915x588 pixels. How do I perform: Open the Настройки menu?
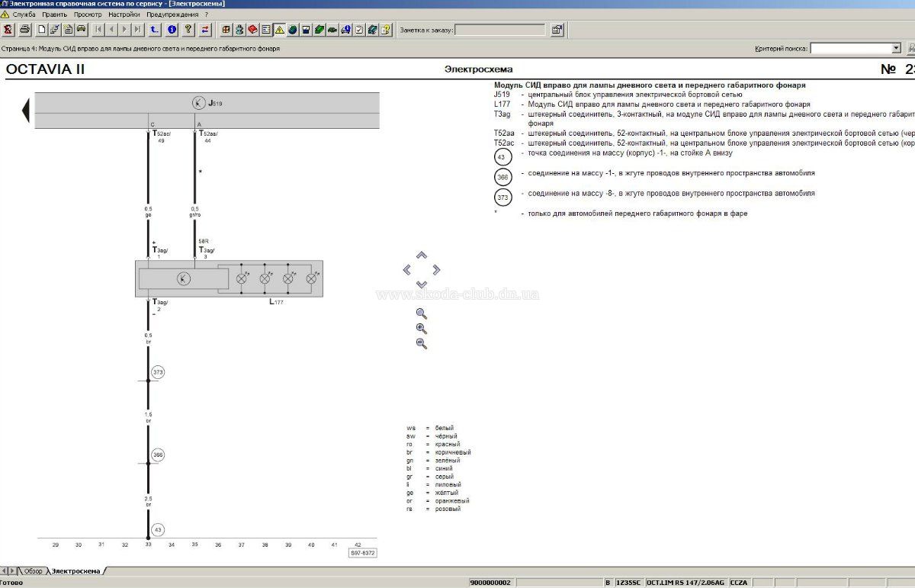(x=124, y=14)
